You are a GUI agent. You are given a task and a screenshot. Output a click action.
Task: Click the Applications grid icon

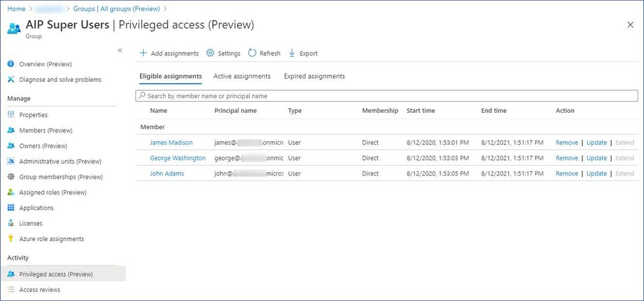[11, 208]
